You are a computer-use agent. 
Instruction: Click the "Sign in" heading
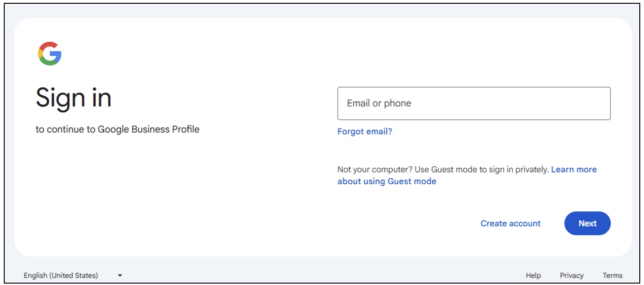pyautogui.click(x=74, y=98)
